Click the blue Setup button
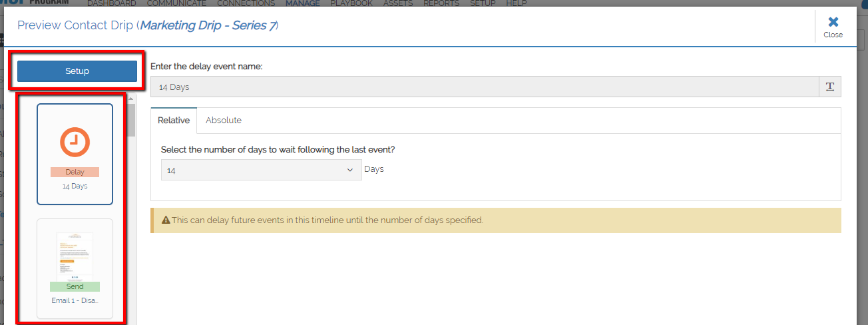 77,71
